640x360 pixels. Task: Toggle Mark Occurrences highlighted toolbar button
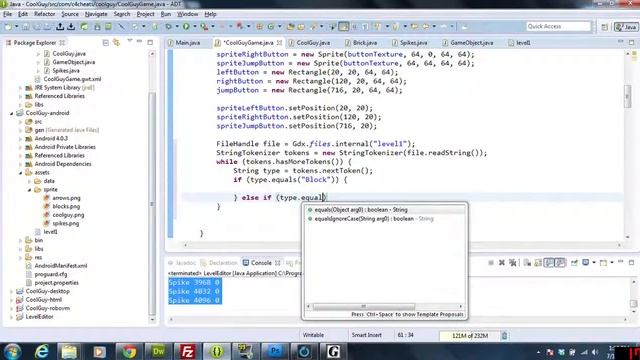(344, 27)
